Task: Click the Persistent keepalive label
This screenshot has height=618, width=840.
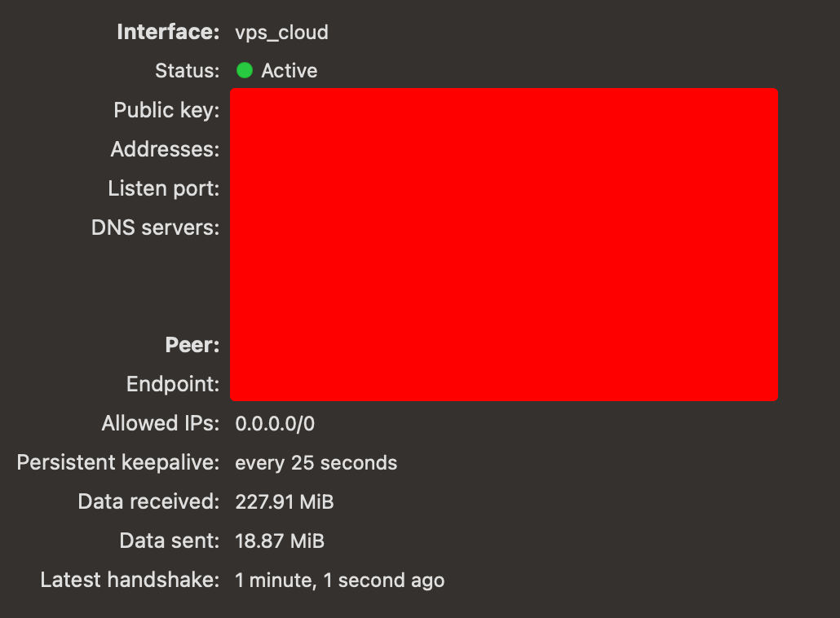Action: (118, 463)
